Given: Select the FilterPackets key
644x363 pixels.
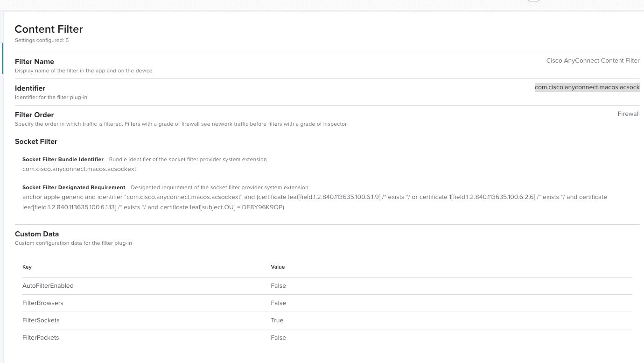Looking at the screenshot, I should click(41, 338).
